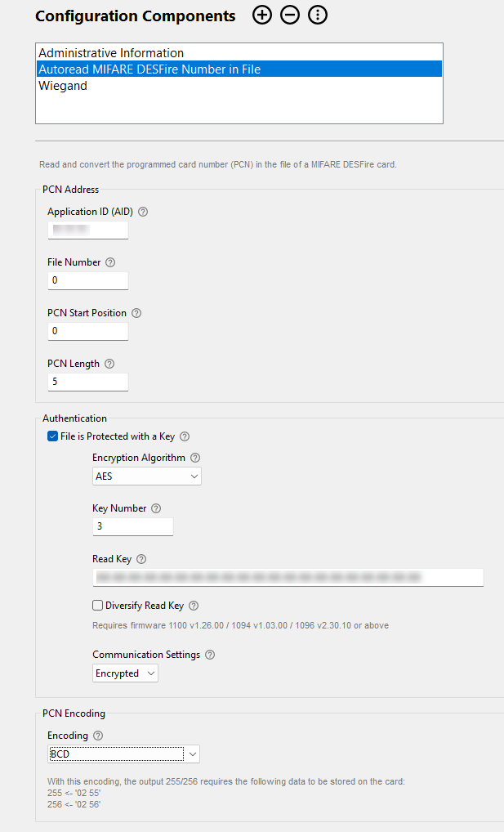
Task: Select the Wiegand component
Action: 61,85
